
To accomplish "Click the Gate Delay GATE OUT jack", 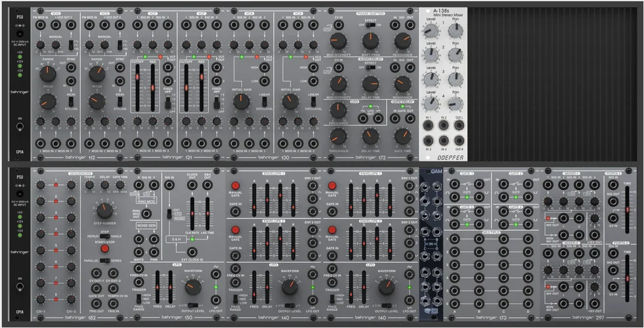I will click(410, 119).
